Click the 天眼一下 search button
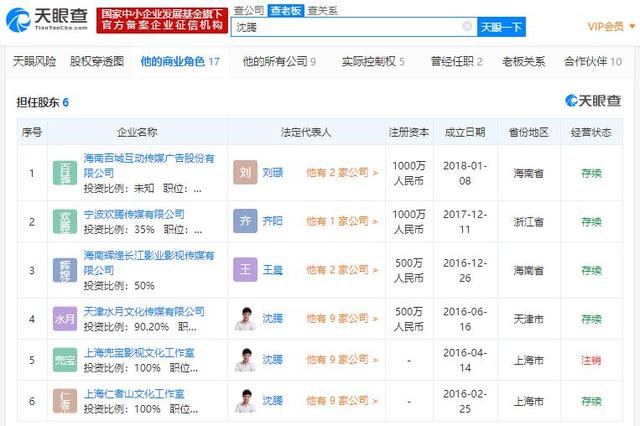This screenshot has width=640, height=426. [501, 27]
